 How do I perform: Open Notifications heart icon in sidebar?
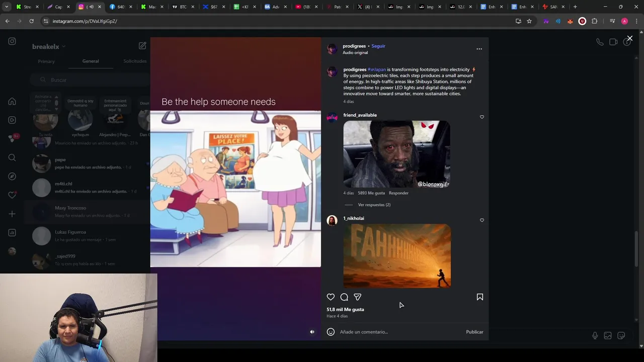click(12, 195)
